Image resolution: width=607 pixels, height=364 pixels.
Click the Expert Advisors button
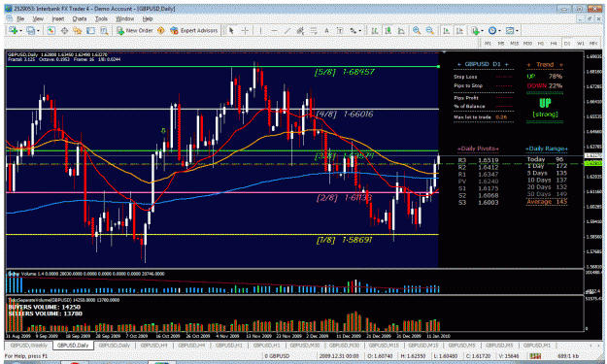pos(193,30)
